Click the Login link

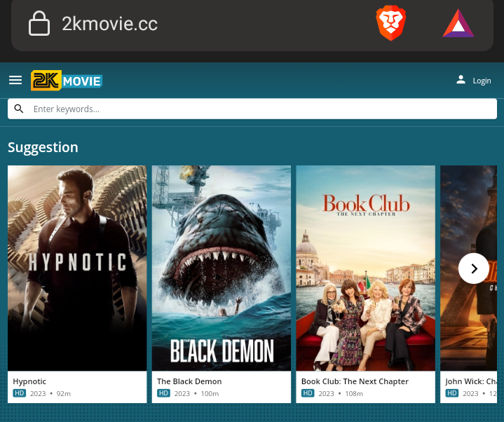482,81
